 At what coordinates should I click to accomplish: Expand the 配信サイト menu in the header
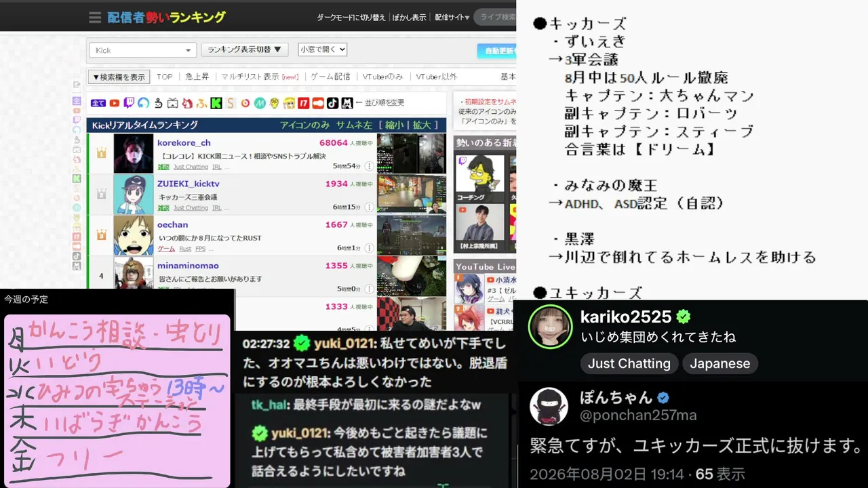click(452, 18)
